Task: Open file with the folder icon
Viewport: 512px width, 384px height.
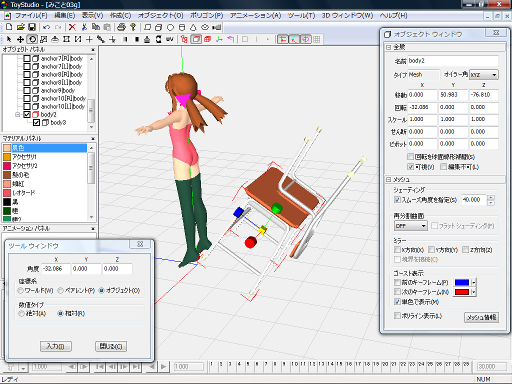Action: 21,27
